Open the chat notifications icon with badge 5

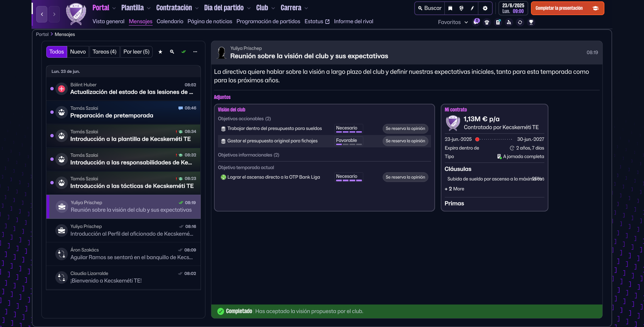(x=476, y=22)
